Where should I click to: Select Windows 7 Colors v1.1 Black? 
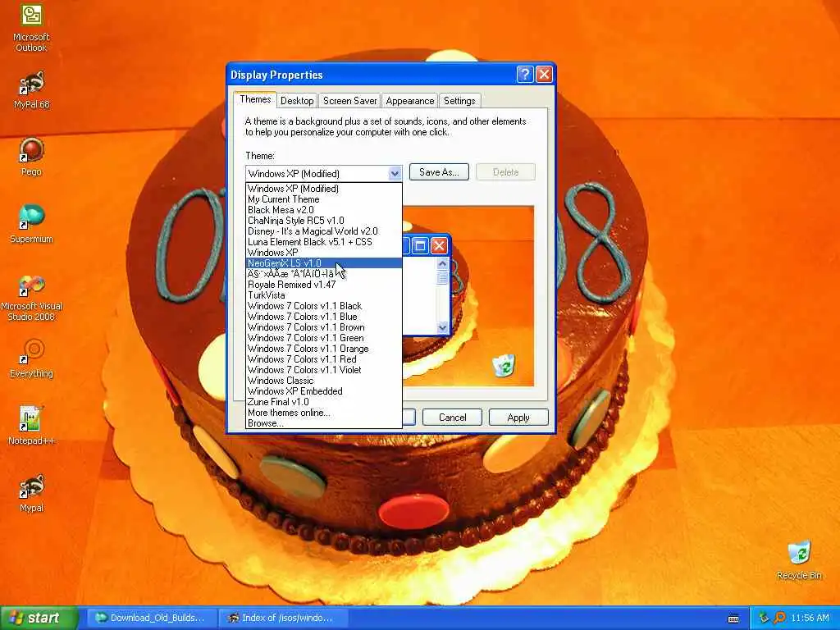[x=323, y=306]
